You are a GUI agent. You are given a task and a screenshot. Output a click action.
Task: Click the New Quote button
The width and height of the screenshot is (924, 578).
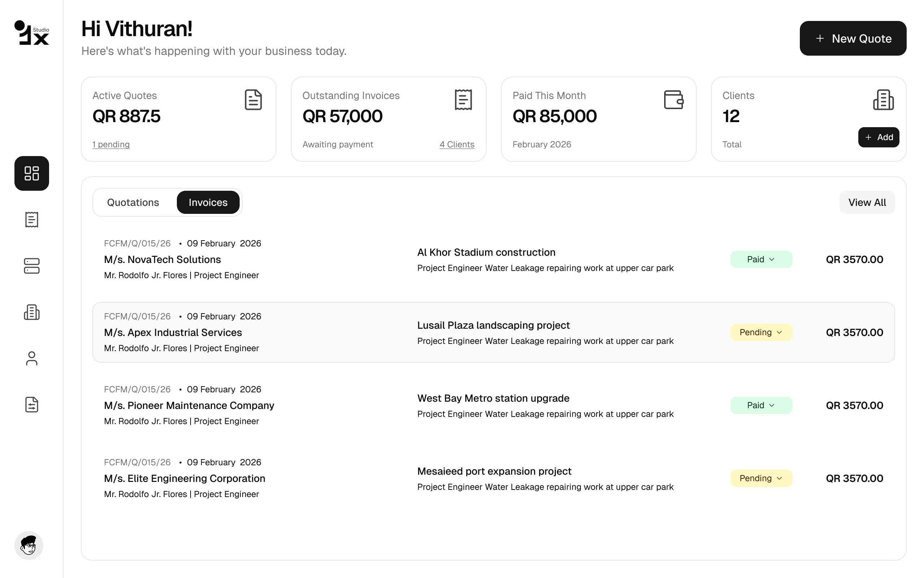pyautogui.click(x=853, y=38)
